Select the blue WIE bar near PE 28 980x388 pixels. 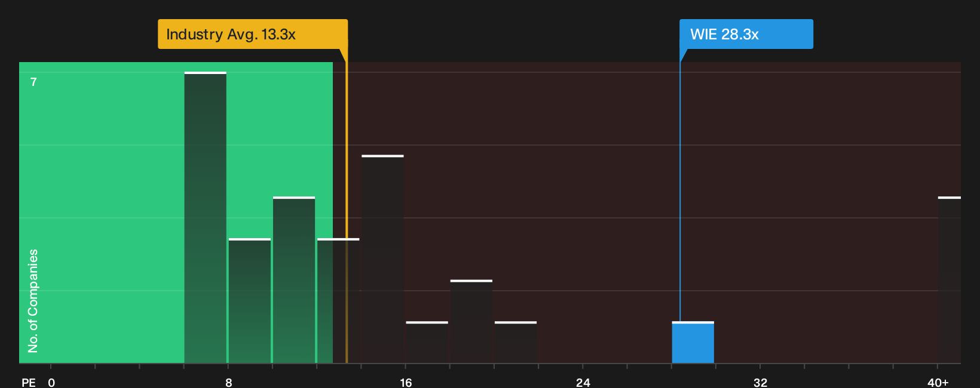click(693, 343)
